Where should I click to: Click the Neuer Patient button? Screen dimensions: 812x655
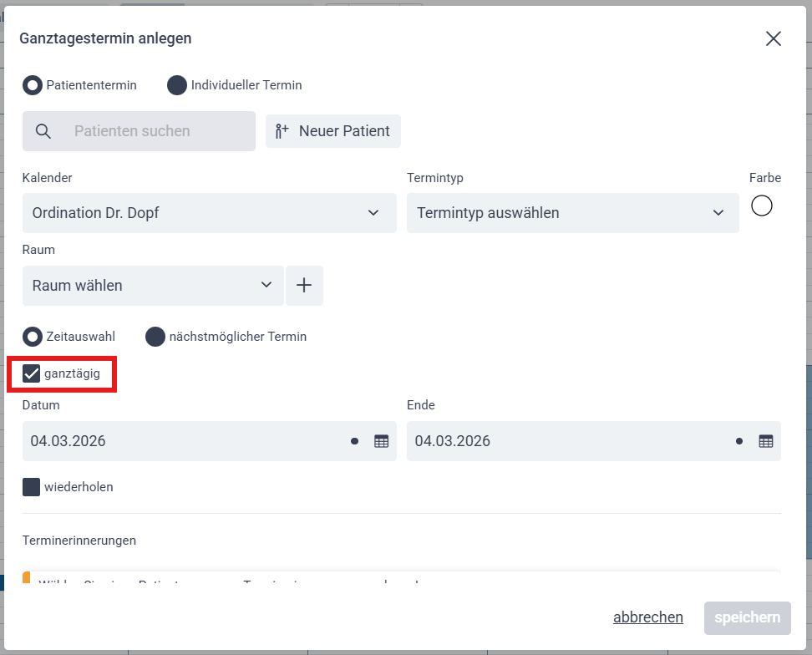click(333, 131)
